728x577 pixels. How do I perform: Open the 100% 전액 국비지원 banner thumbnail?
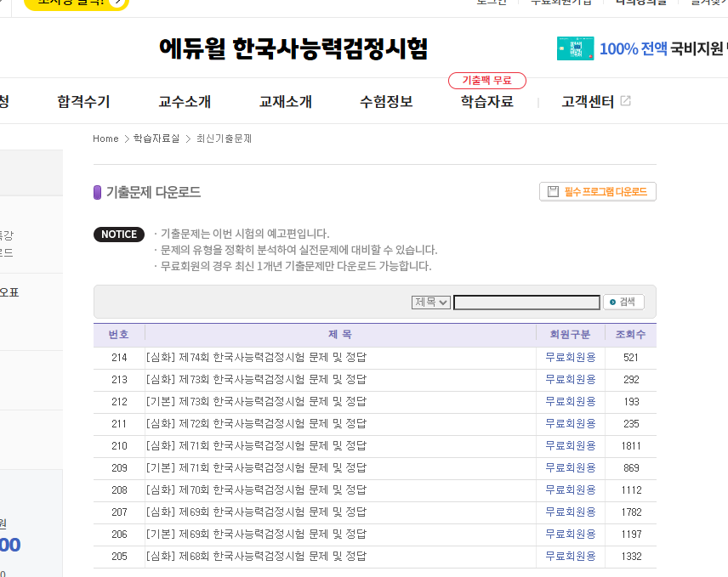[575, 48]
